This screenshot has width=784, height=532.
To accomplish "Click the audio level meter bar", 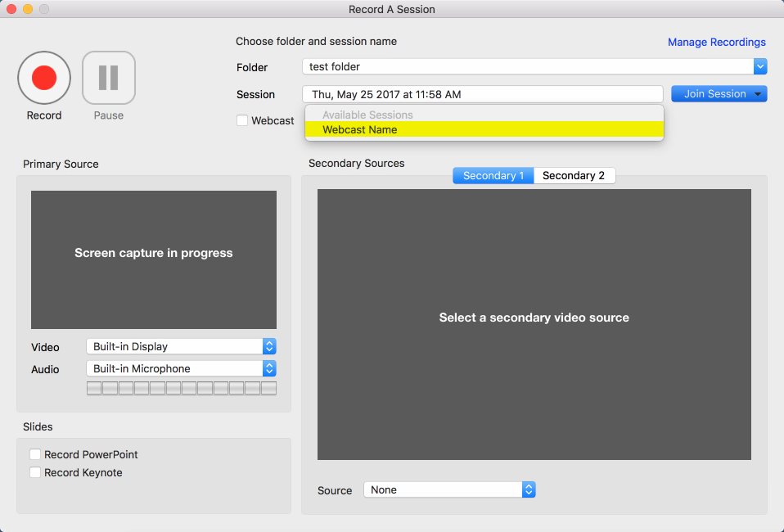I will pyautogui.click(x=181, y=388).
